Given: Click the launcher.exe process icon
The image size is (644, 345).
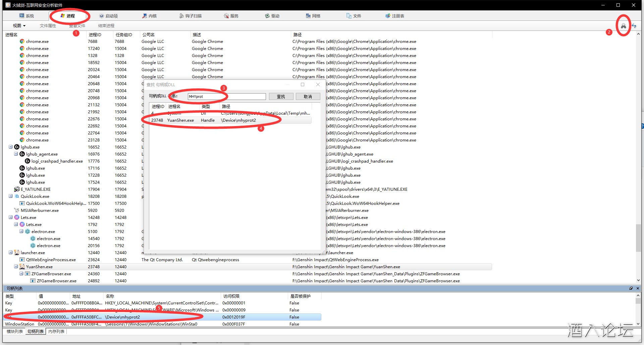Looking at the screenshot, I should coord(17,252).
